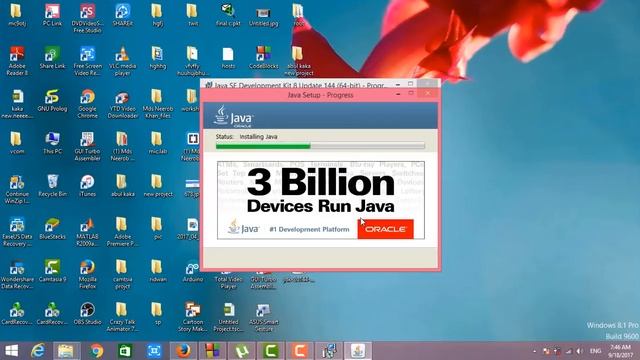
Task: Select Wondershare Data Recovery icon
Action: tap(17, 275)
